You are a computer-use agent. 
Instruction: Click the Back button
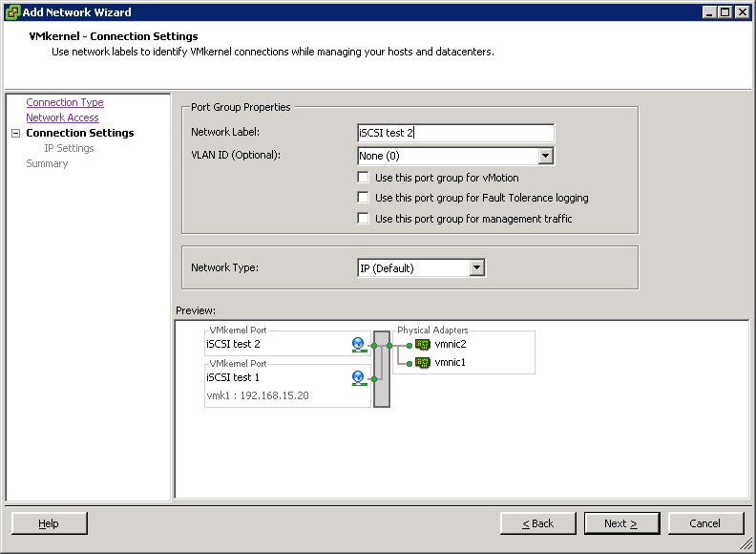538,523
